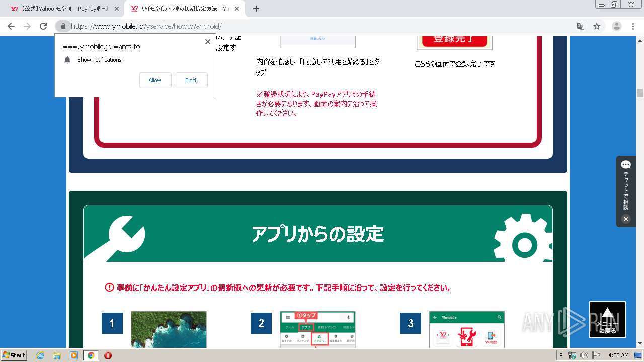Open a new browser tab

pyautogui.click(x=256, y=9)
